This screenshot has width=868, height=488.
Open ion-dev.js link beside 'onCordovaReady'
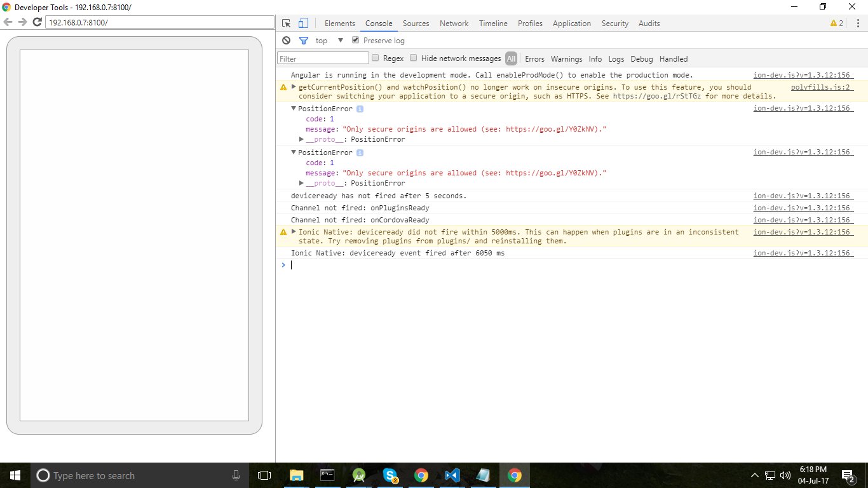[x=803, y=220]
